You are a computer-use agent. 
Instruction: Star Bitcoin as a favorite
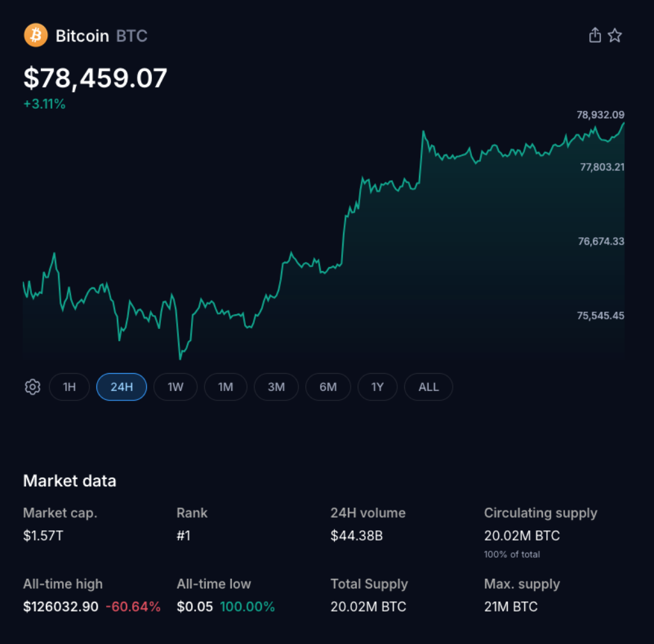(x=615, y=35)
